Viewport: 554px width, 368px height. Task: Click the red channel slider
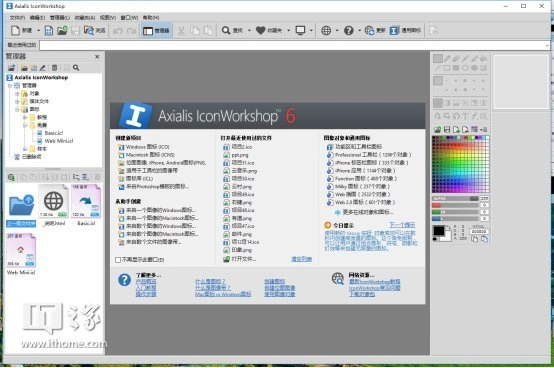click(455, 205)
